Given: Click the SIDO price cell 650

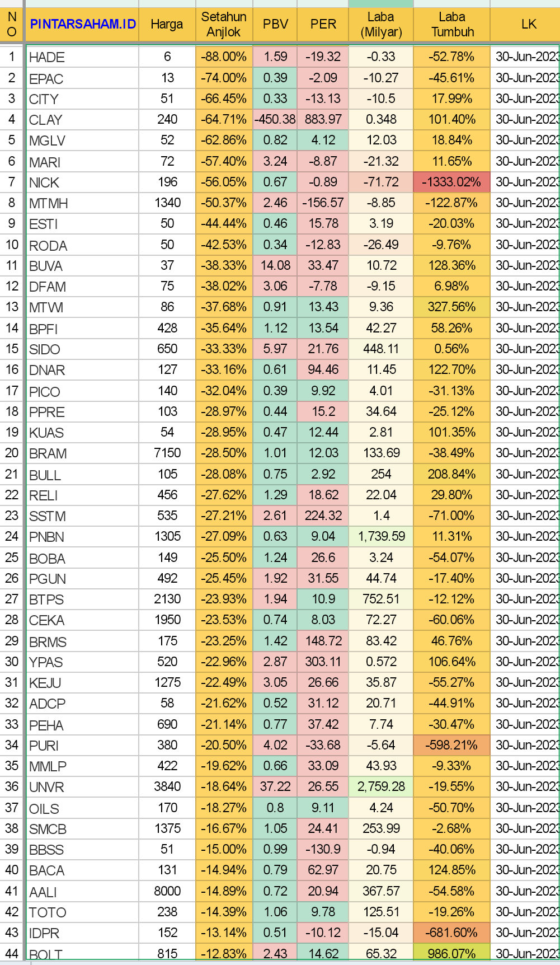Looking at the screenshot, I should (167, 349).
